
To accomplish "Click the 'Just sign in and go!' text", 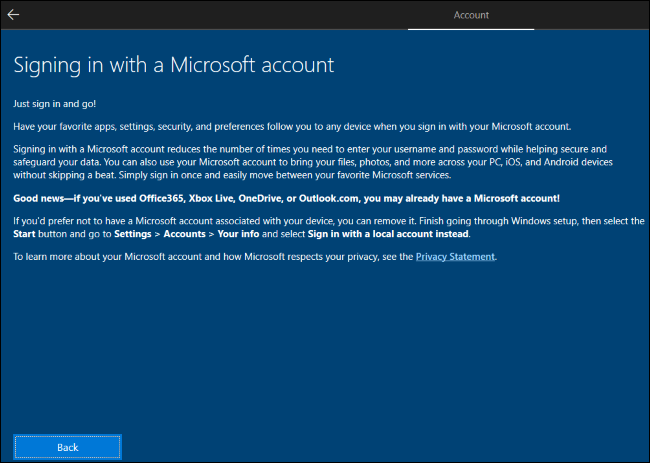I will click(53, 104).
